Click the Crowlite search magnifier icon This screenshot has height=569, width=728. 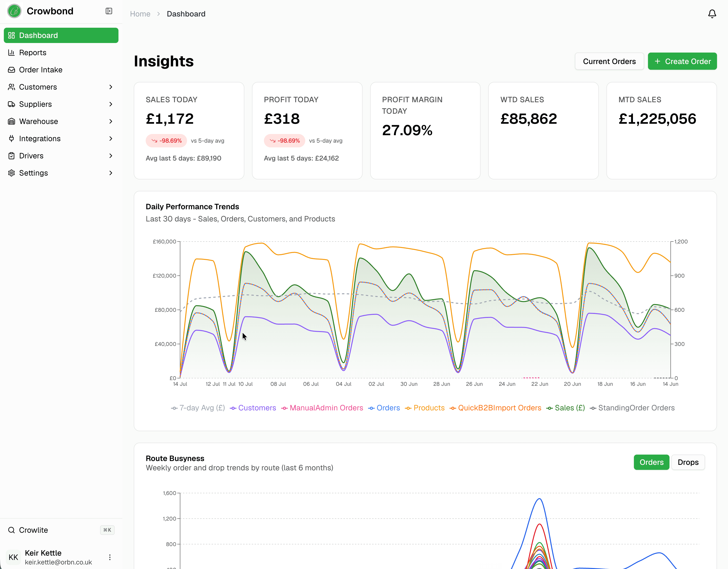click(x=11, y=530)
